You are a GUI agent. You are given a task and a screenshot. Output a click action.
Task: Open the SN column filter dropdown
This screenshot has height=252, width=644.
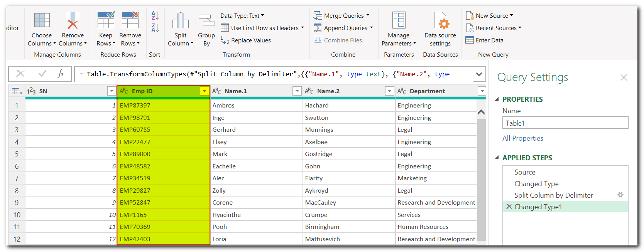tap(112, 91)
